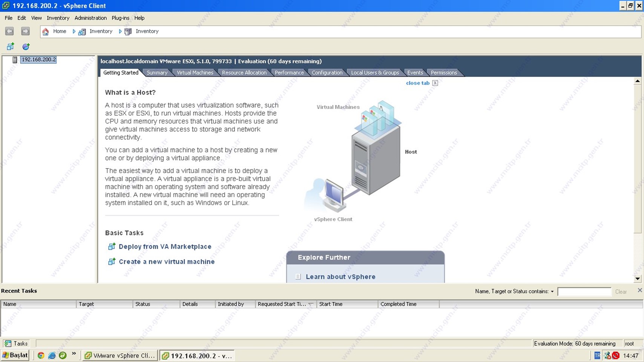Click the vSphere Client title bar icon
This screenshot has height=362, width=644.
click(6, 6)
